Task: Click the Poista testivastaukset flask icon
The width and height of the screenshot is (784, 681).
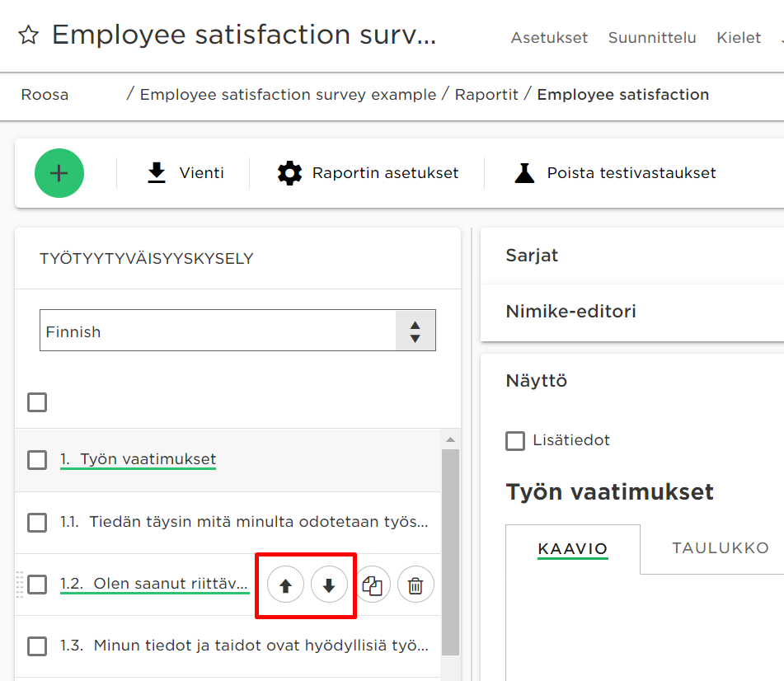Action: (524, 173)
